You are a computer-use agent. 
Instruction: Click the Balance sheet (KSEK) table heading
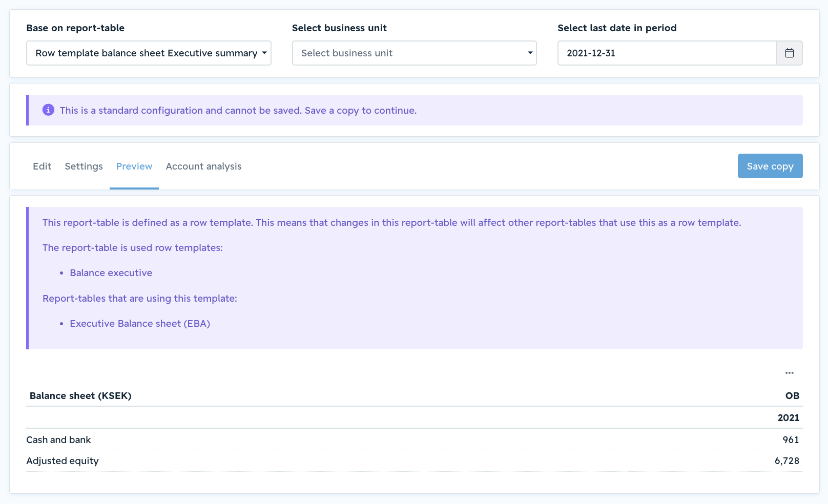coord(80,396)
